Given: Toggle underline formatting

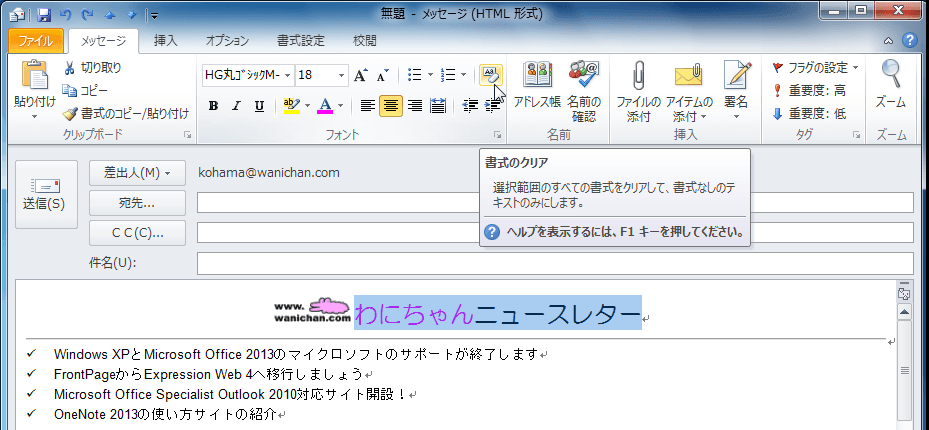Looking at the screenshot, I should point(259,106).
